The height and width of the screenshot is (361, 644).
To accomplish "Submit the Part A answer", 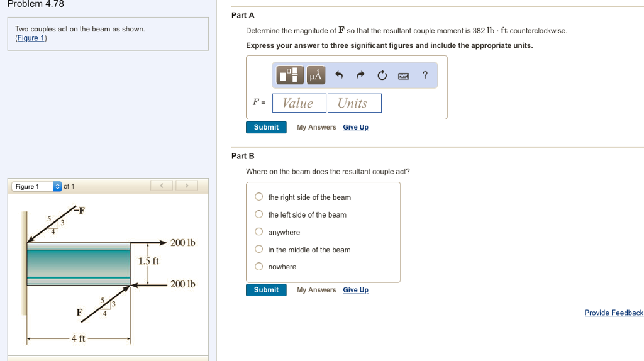I will coord(266,127).
